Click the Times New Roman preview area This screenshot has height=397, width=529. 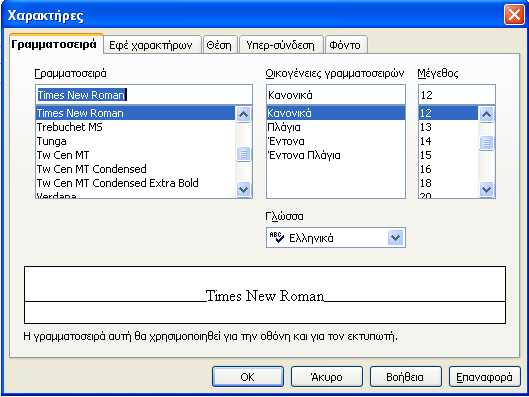click(x=265, y=295)
